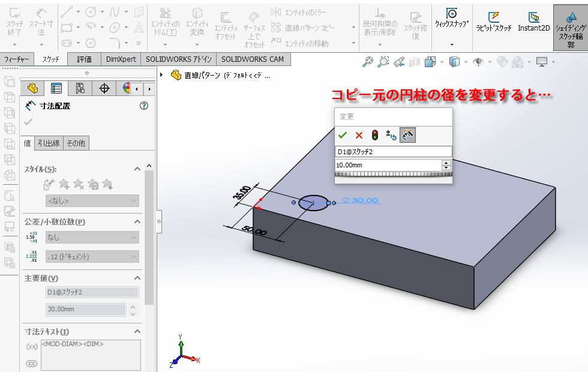This screenshot has width=588, height=372.
Task: Open the <なし> style dropdown
Action: (x=92, y=200)
